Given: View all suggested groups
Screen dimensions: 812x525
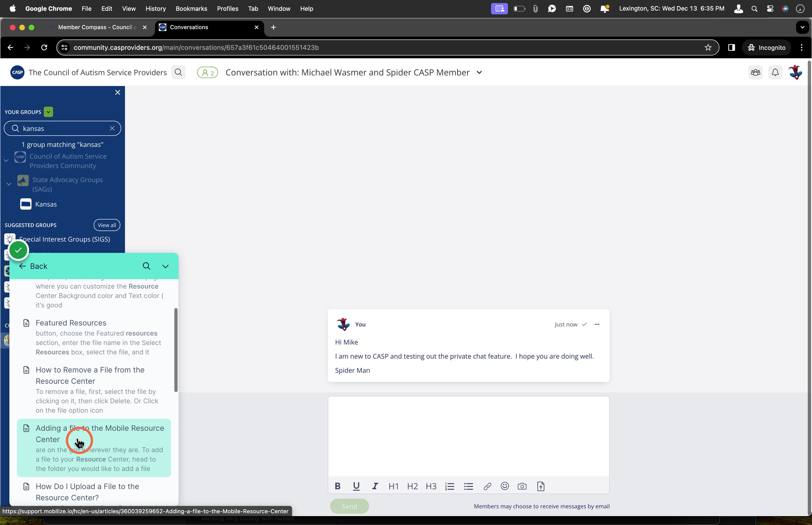Looking at the screenshot, I should point(107,225).
